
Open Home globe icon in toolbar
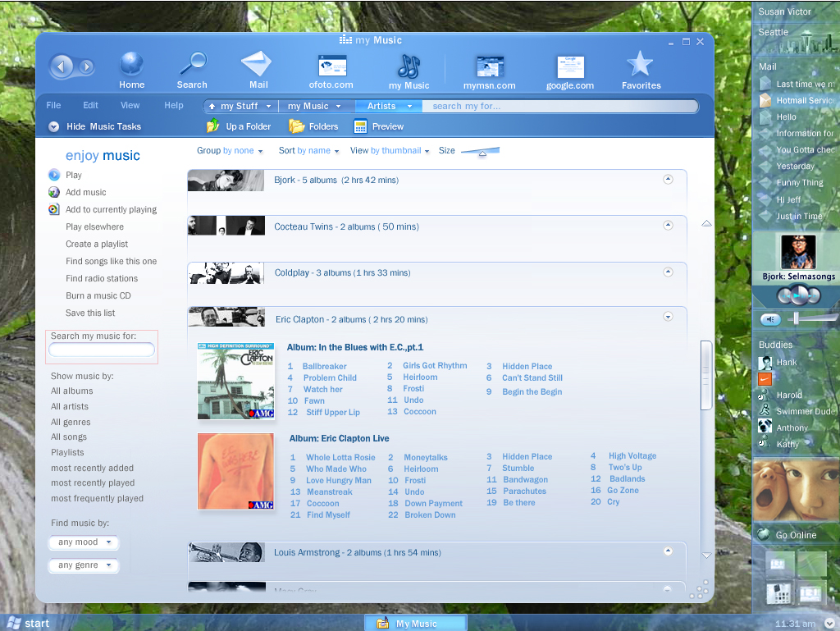(131, 64)
